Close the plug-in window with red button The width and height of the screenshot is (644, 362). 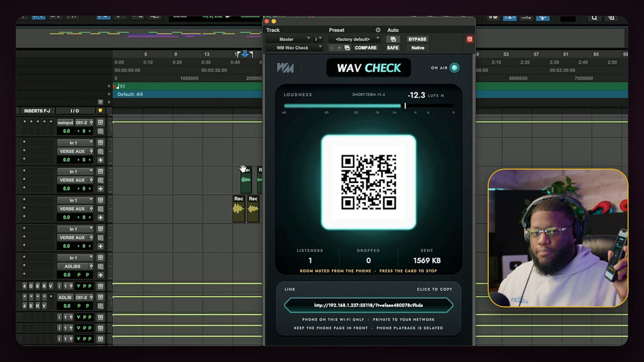click(267, 21)
